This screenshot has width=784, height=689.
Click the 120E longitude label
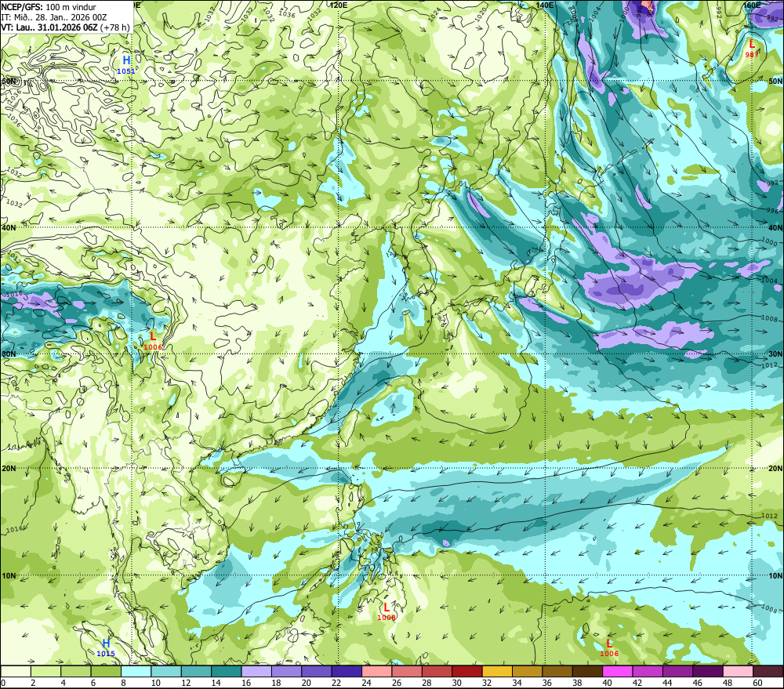339,5
